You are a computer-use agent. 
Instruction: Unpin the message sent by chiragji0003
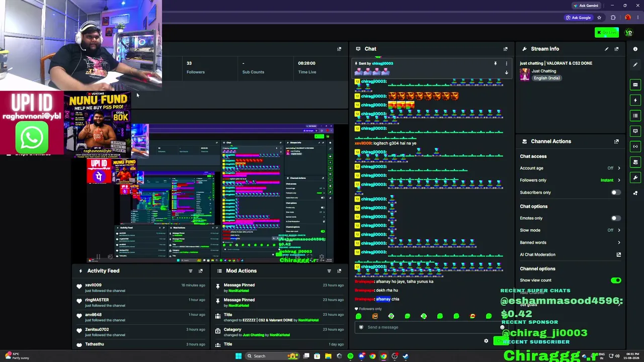pyautogui.click(x=495, y=63)
